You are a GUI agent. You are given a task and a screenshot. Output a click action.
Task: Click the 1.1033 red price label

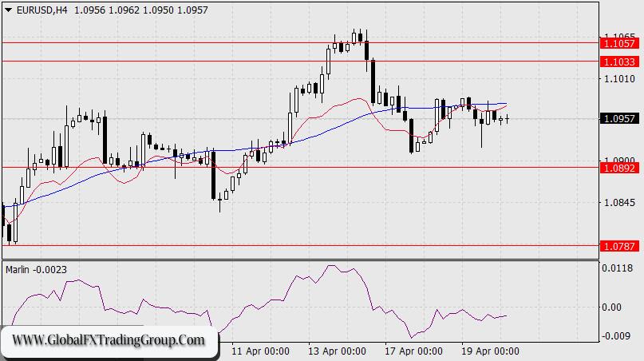click(x=619, y=61)
